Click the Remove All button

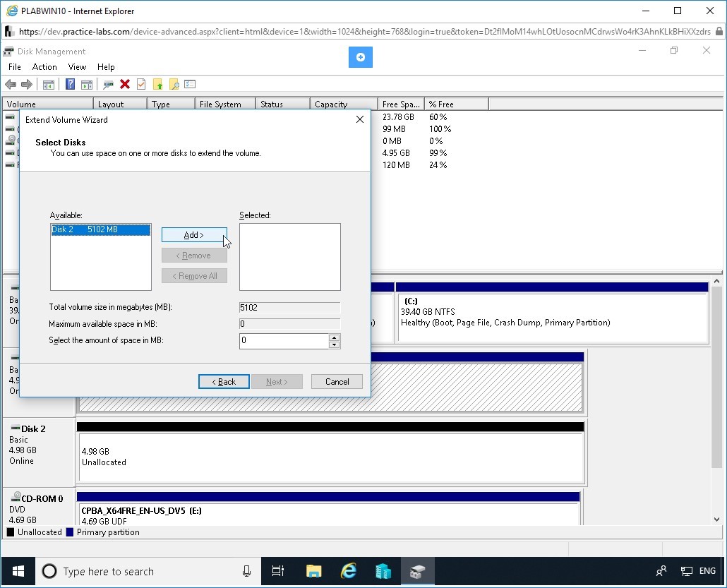coord(194,276)
